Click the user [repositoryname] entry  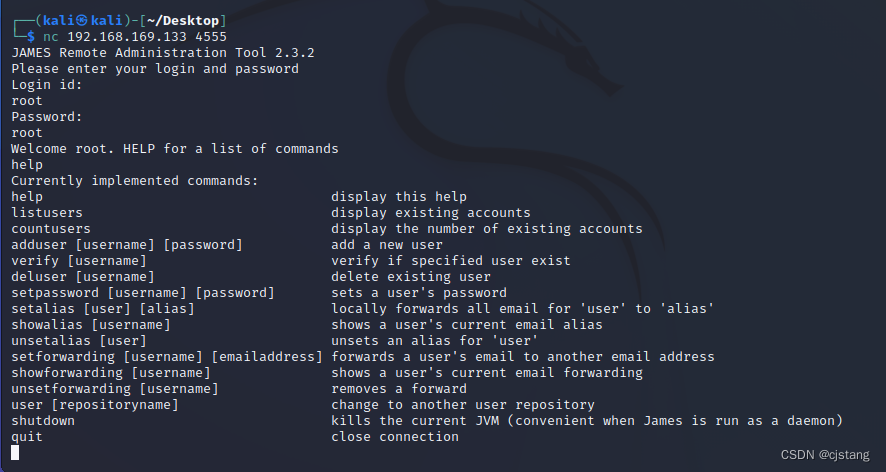(95, 405)
